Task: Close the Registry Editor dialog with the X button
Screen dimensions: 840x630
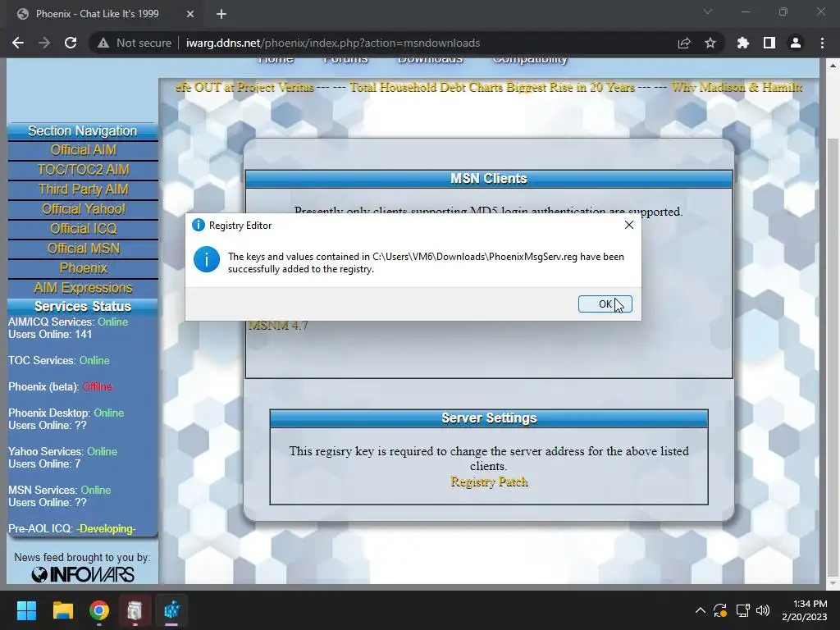Action: click(x=629, y=225)
